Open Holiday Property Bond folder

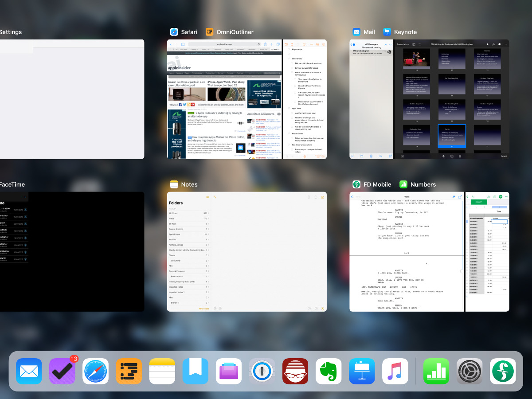pyautogui.click(x=189, y=282)
